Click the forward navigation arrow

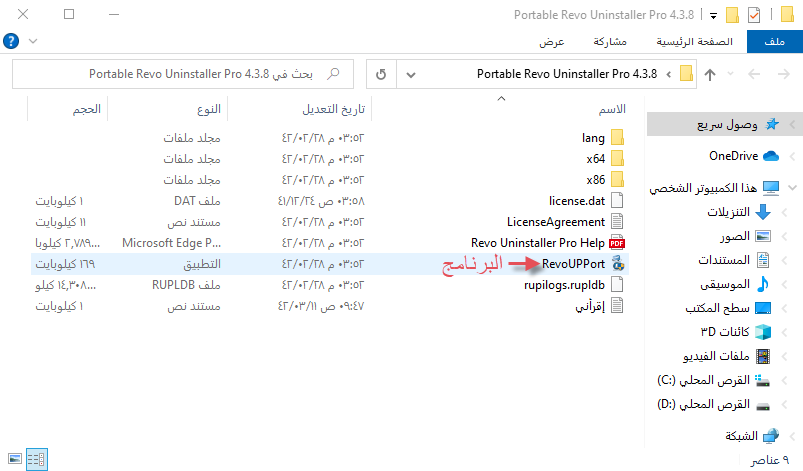pyautogui.click(x=784, y=75)
